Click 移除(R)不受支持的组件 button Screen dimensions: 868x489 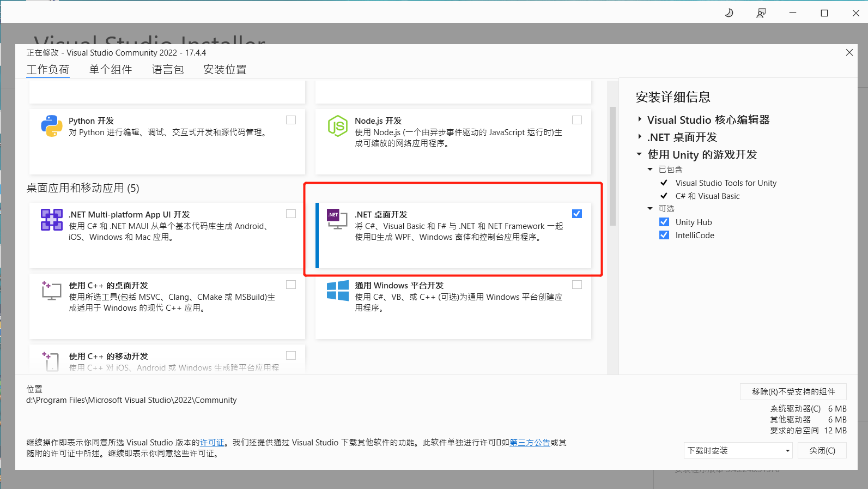click(793, 391)
